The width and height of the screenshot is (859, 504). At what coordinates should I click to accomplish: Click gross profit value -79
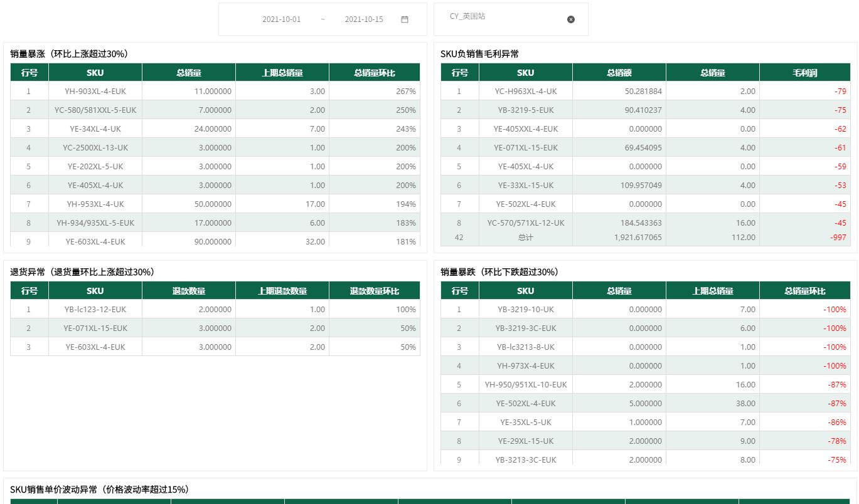(840, 92)
